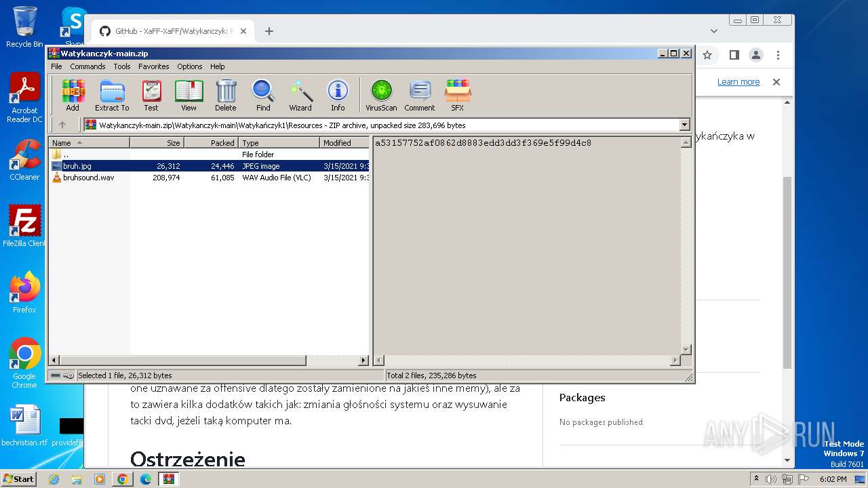Click the file list horizontal scrollbar right arrow
This screenshot has height=488, width=868.
coord(363,361)
